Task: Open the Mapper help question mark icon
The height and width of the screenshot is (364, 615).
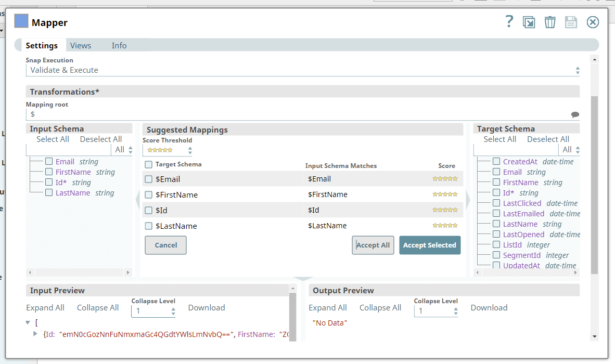Action: click(509, 22)
